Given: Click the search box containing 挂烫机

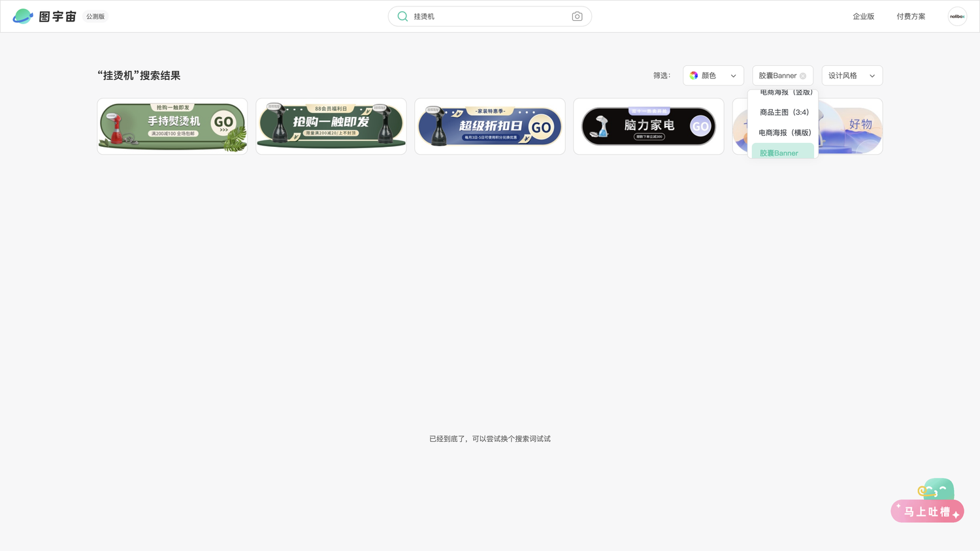Looking at the screenshot, I should pos(490,16).
